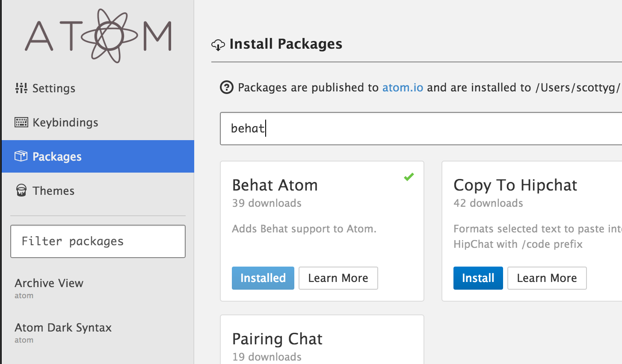622x364 pixels.
Task: Click Learn More for Behat Atom
Action: [x=338, y=278]
